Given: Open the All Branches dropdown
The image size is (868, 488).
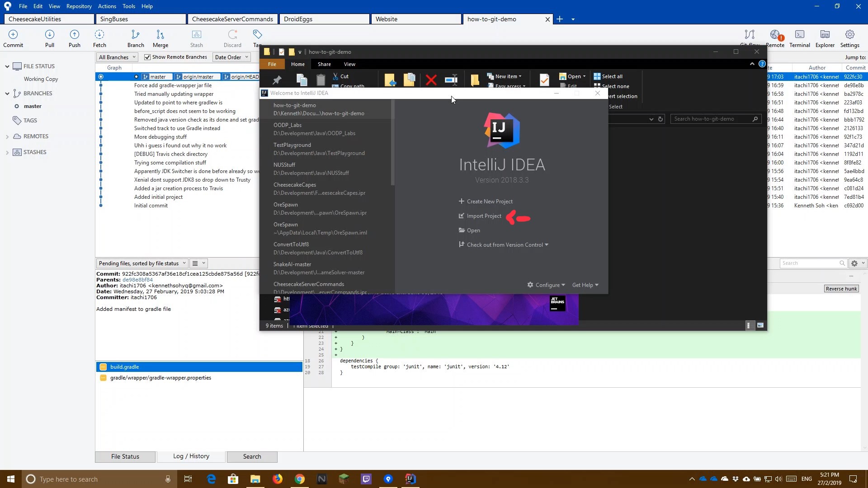Looking at the screenshot, I should point(116,57).
